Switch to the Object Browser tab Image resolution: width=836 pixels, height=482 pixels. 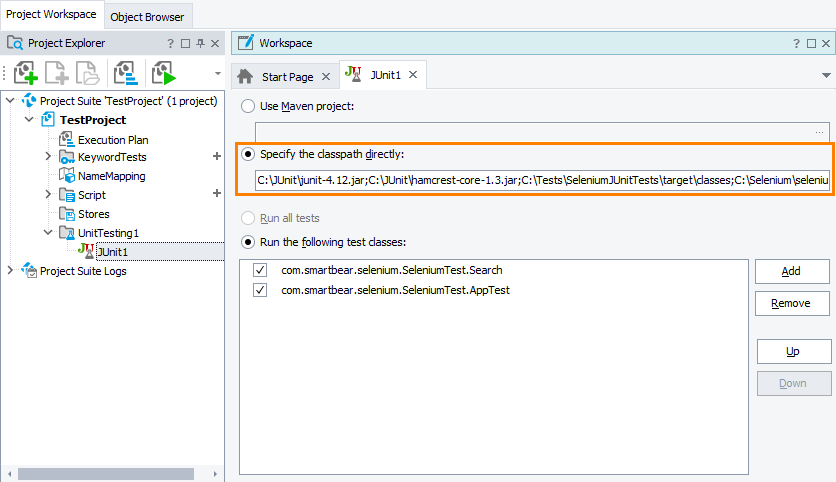click(147, 16)
